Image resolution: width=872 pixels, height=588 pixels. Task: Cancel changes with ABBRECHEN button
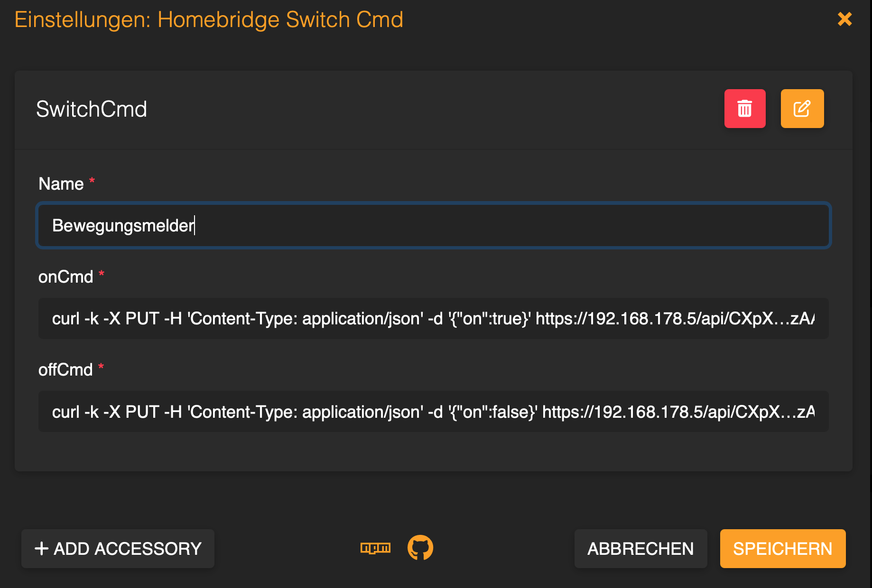[640, 549]
